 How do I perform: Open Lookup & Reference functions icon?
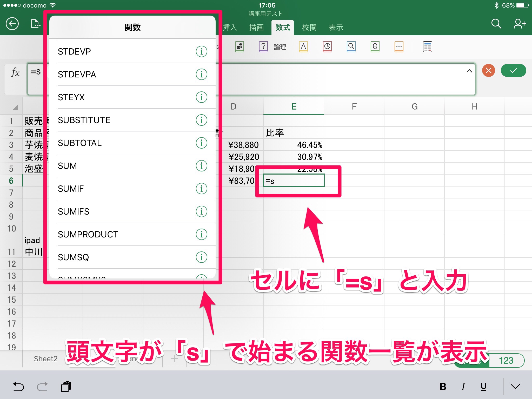(351, 47)
